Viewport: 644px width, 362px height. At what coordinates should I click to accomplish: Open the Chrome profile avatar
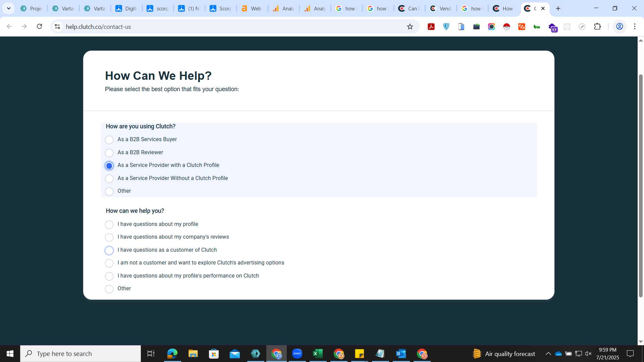[x=620, y=26]
